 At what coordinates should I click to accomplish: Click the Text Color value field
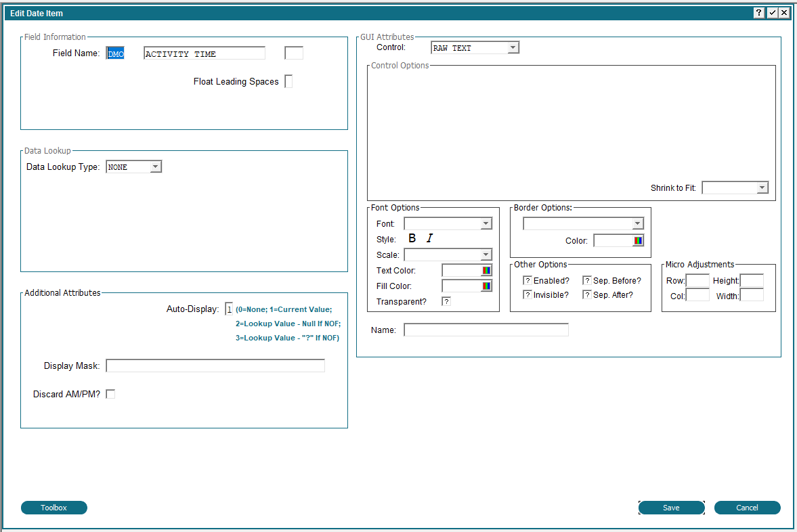pyautogui.click(x=462, y=270)
